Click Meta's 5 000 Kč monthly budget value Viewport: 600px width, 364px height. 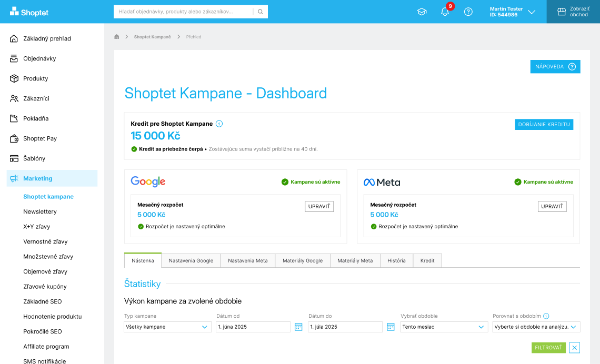click(384, 215)
